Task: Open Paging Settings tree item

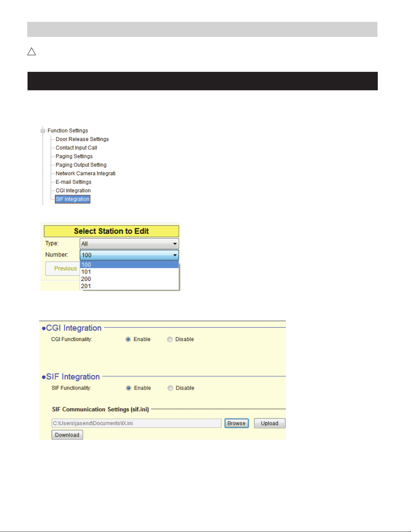Action: (x=74, y=156)
